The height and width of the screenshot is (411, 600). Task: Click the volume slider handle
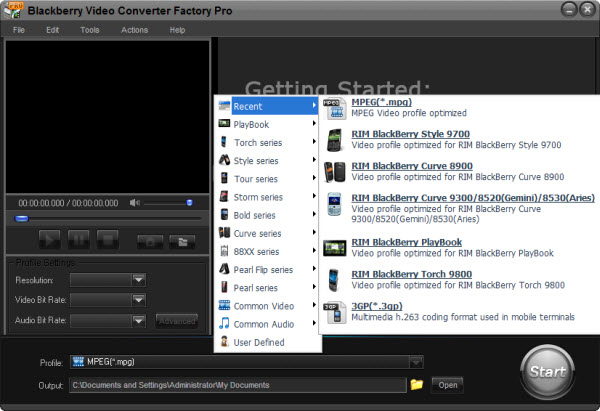coord(189,203)
